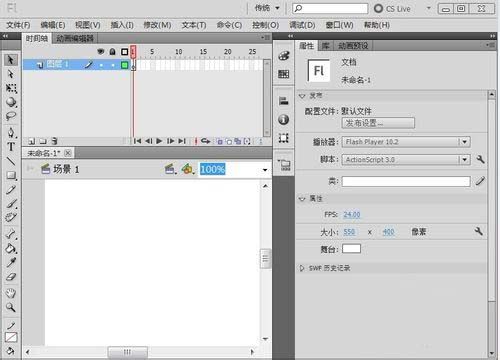Image resolution: width=500 pixels, height=360 pixels.
Task: Pick the 3D Rotation sphere tool
Action: pos(11,102)
